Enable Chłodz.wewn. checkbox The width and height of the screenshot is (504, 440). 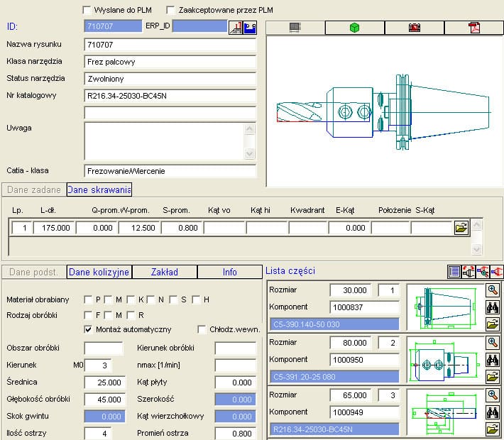202,329
